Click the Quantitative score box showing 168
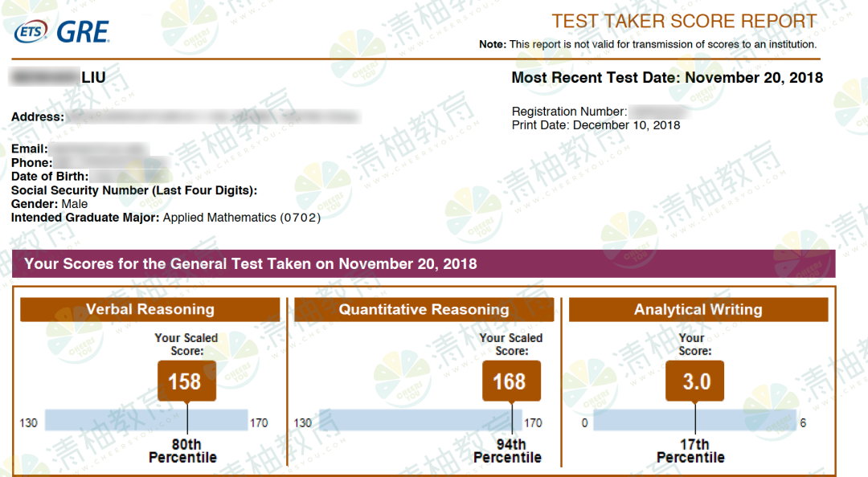 click(511, 381)
